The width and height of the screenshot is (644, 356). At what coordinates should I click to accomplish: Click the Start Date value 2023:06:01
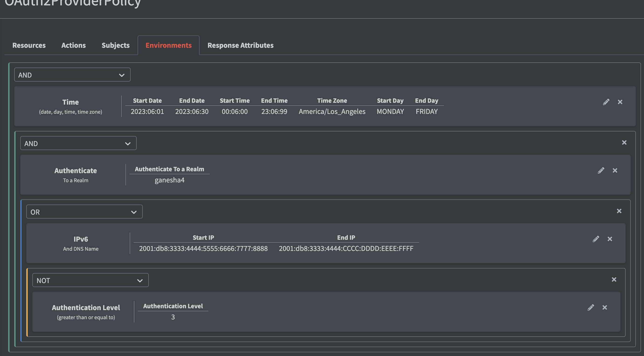[147, 112]
